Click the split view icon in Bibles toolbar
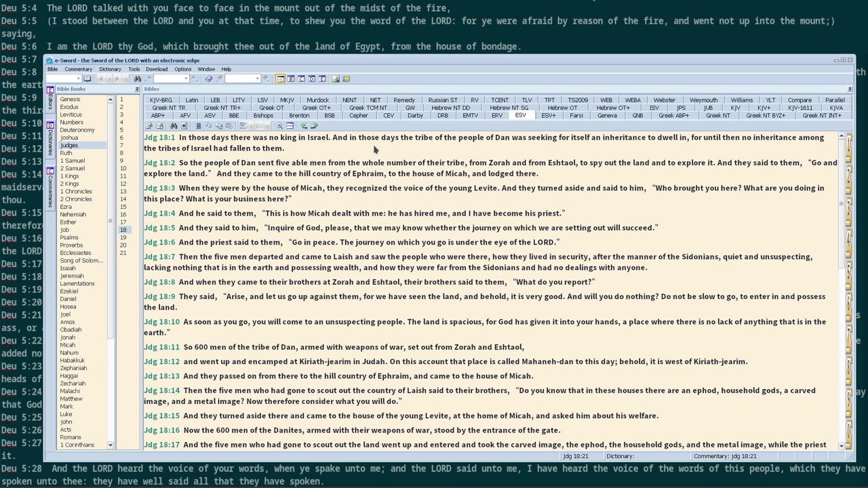This screenshot has width=868, height=488. coord(290,126)
